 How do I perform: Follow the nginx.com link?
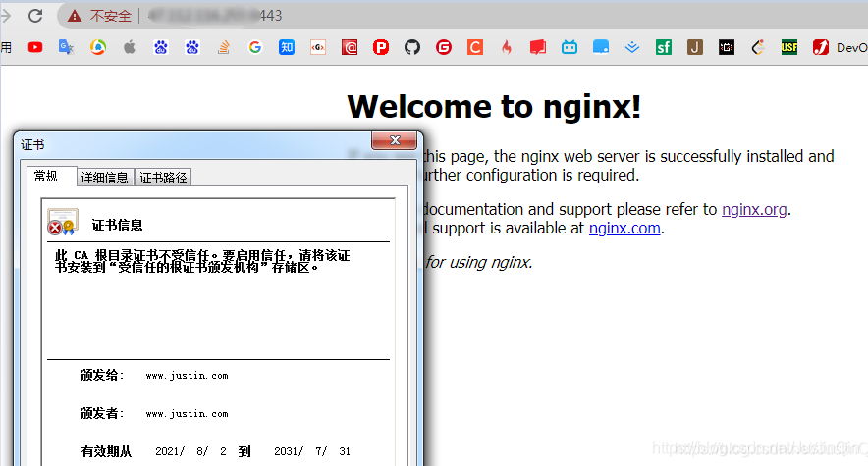(x=624, y=228)
